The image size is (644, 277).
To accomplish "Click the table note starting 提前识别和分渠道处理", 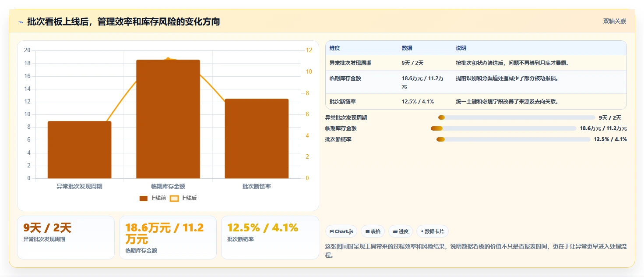I will [x=508, y=78].
